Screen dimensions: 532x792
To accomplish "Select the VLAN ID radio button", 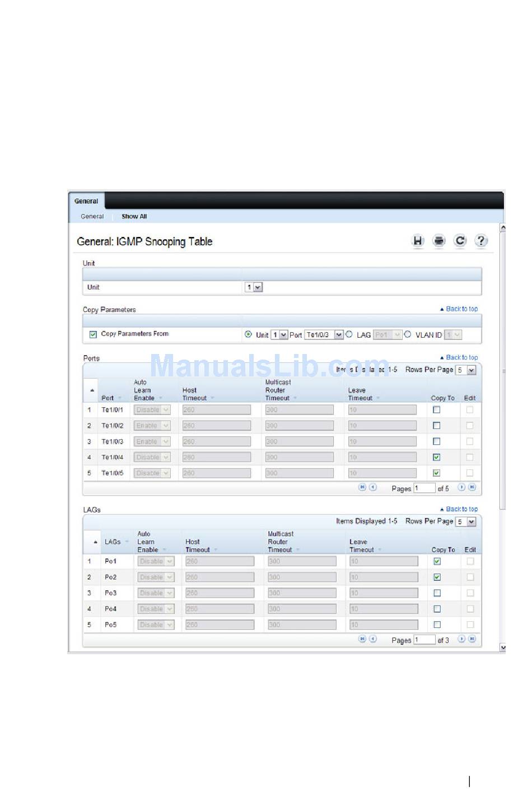I will 408,334.
